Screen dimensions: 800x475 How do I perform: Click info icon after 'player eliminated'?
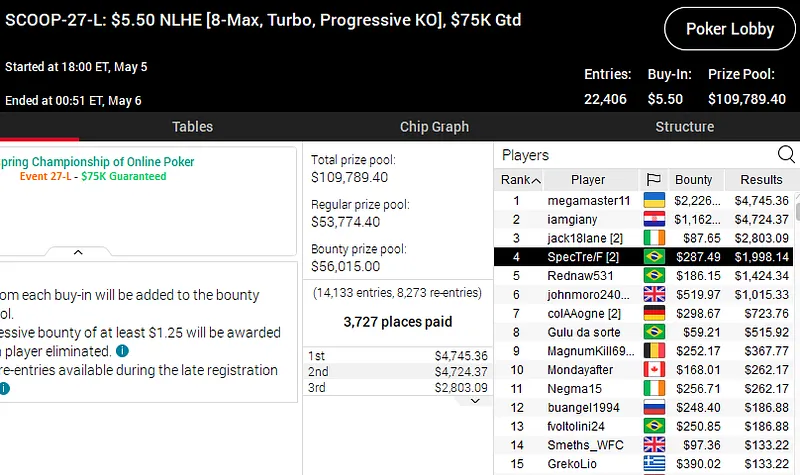point(122,351)
